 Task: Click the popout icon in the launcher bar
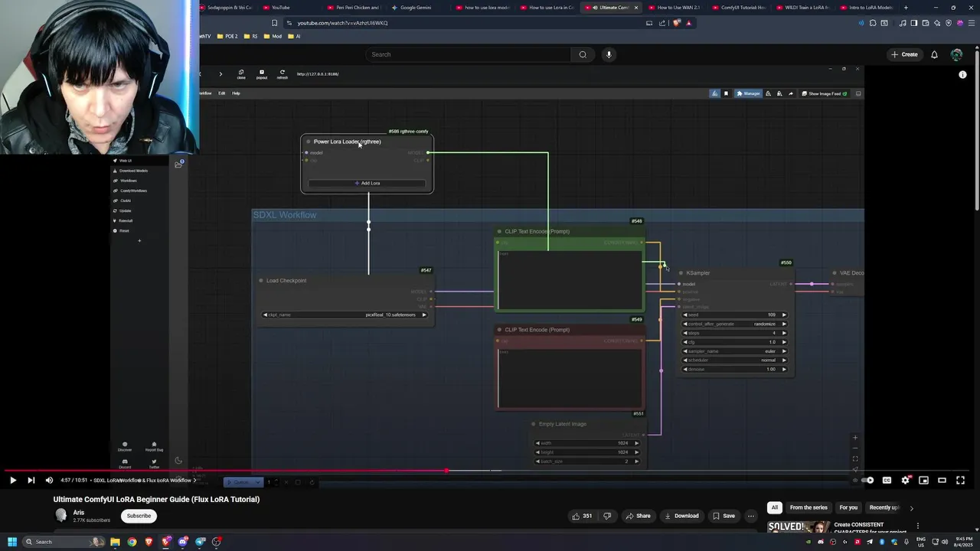[262, 74]
